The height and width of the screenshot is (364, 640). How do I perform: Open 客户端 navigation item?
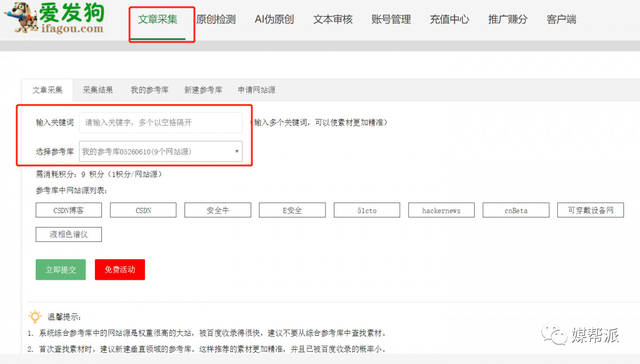point(561,19)
